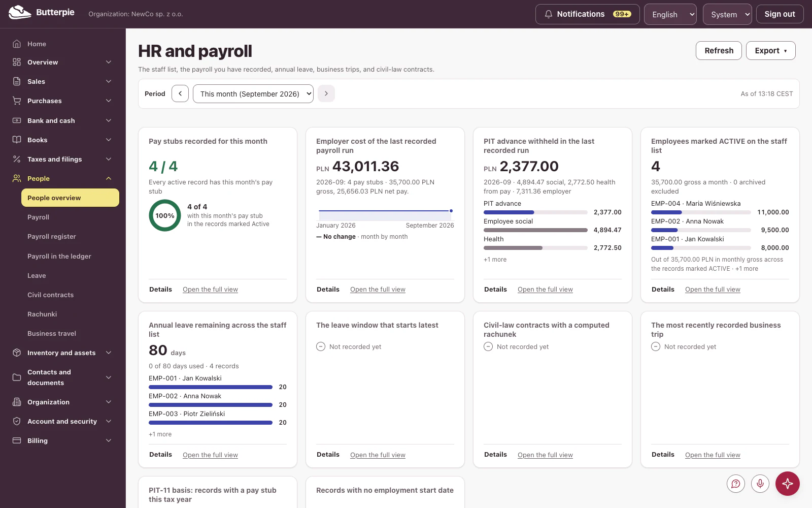Open the period selector This month dropdown
Viewport: 812px width, 508px height.
tap(253, 93)
